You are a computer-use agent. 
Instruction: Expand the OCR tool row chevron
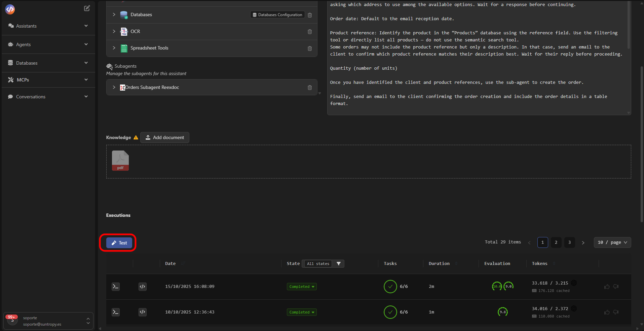coord(114,31)
